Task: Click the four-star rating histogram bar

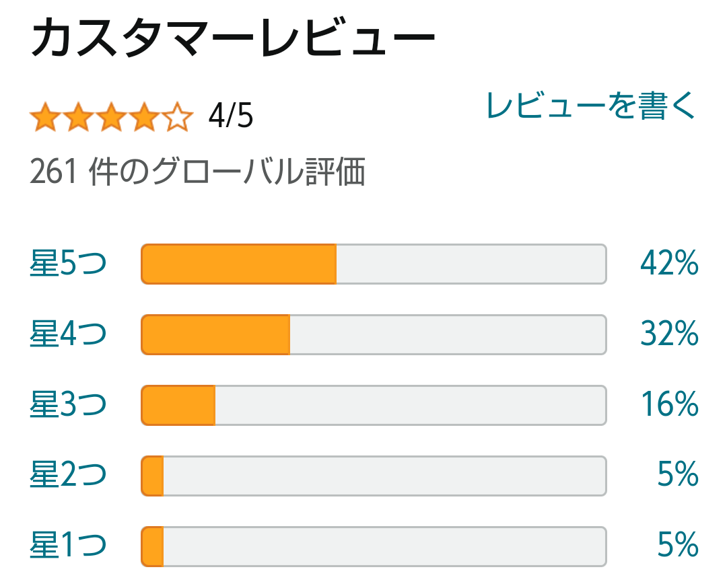Action: coord(374,334)
